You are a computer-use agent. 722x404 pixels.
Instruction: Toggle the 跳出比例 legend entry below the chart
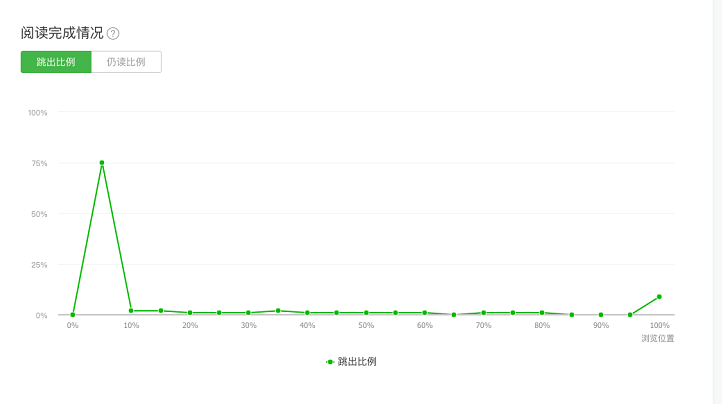(x=351, y=362)
